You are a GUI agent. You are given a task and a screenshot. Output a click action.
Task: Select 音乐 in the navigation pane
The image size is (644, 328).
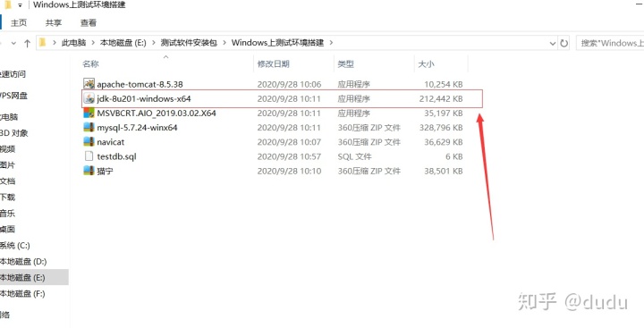pyautogui.click(x=7, y=213)
